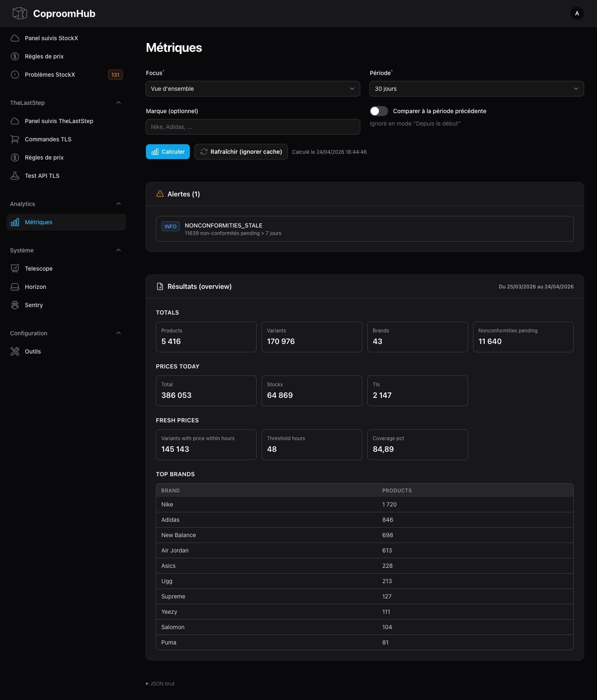Click the Adidas products count 846
The image size is (597, 700).
tap(388, 520)
